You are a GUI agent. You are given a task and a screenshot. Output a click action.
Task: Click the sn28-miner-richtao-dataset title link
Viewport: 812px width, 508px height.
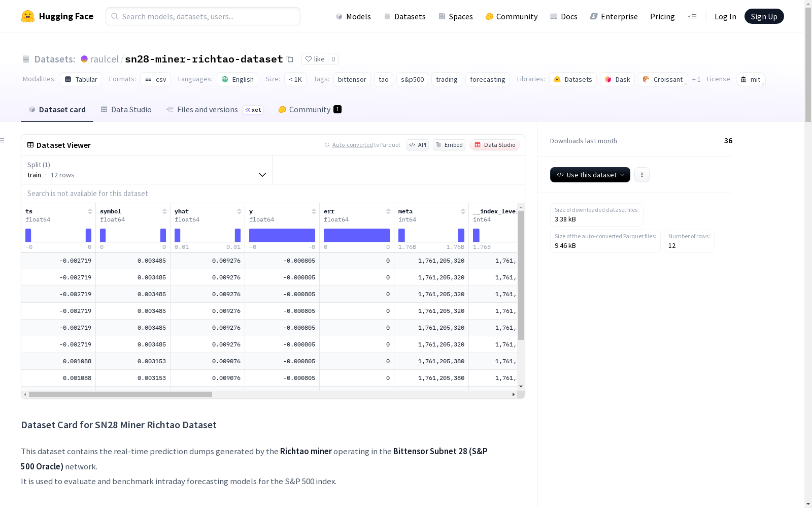(204, 59)
